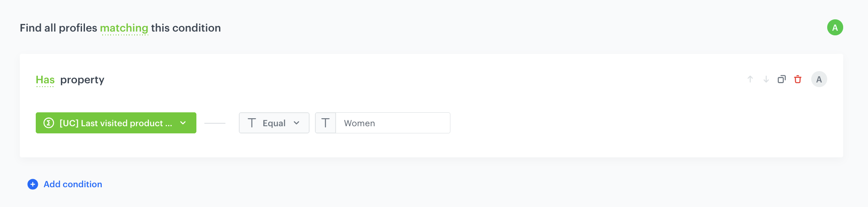Click the chevron on the green attribute selector
Viewport: 868px width, 207px height.
[x=183, y=123]
